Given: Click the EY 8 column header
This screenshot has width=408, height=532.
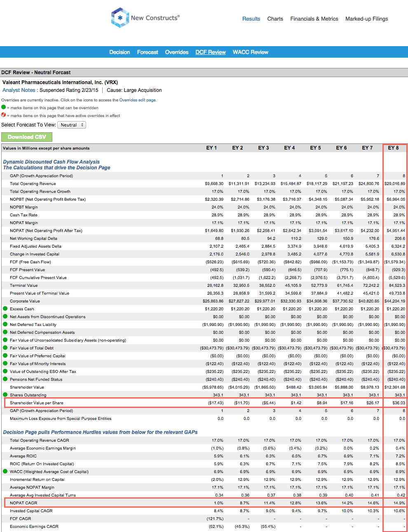Looking at the screenshot, I should 393,148.
